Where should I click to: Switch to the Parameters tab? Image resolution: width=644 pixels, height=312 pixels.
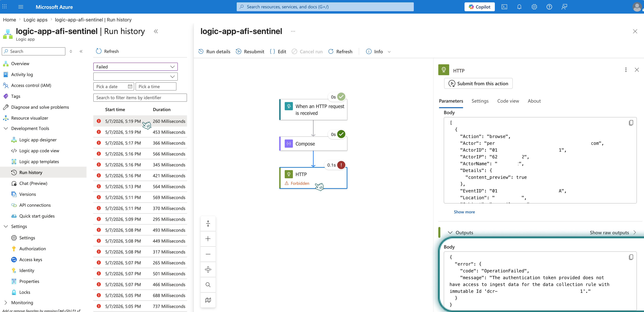point(451,101)
